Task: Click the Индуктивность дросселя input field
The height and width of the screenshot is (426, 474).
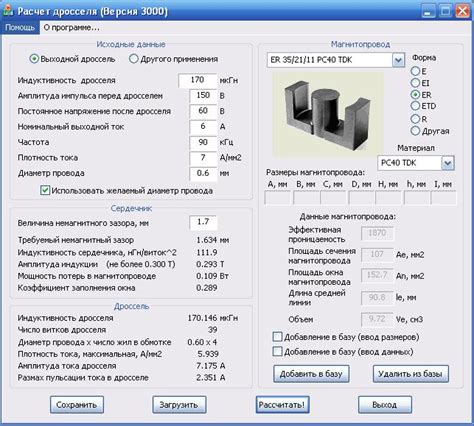Action: (x=198, y=80)
